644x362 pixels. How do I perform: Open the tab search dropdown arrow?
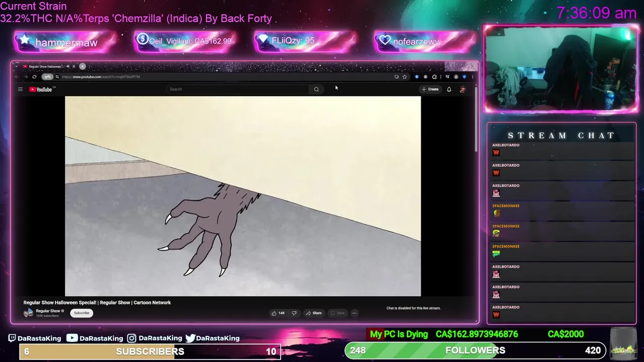pyautogui.click(x=17, y=66)
